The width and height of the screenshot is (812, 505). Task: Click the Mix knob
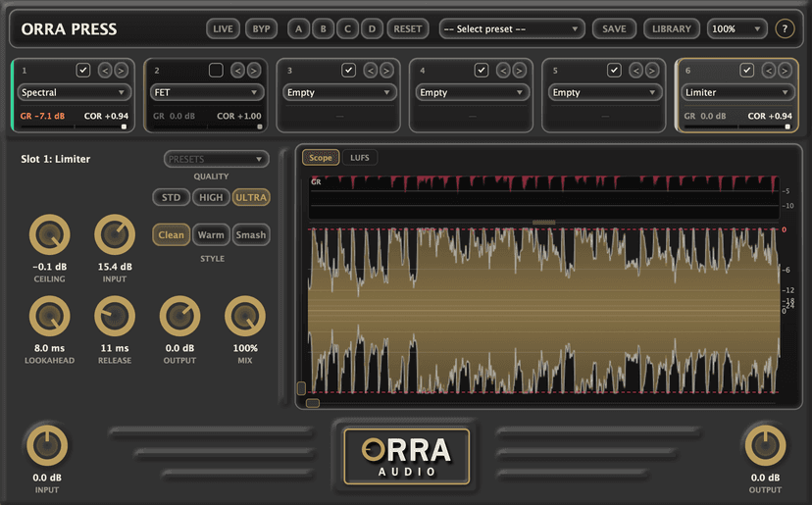click(245, 316)
